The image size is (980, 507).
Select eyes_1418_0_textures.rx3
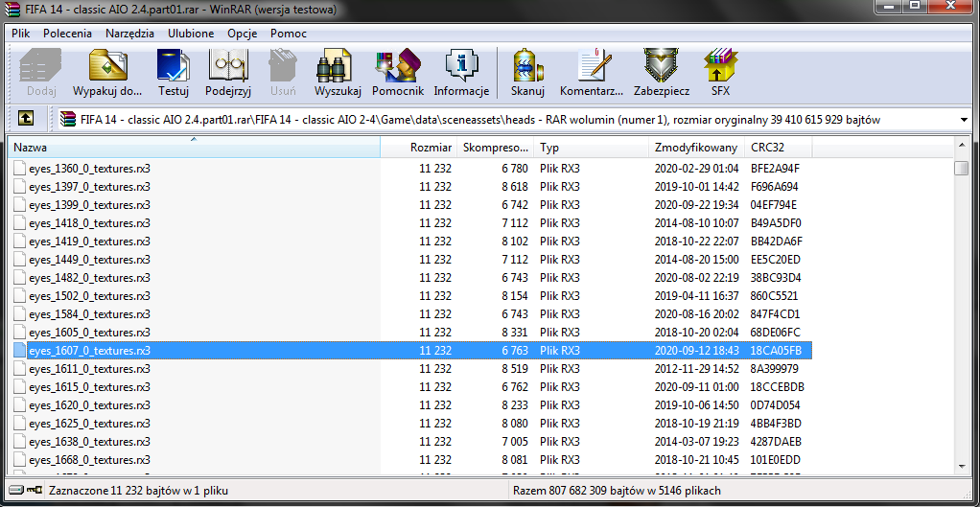[x=89, y=223]
